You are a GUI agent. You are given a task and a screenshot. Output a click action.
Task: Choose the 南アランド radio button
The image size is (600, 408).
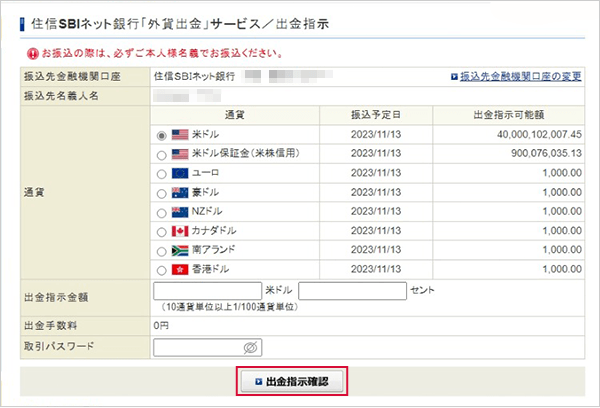click(162, 250)
